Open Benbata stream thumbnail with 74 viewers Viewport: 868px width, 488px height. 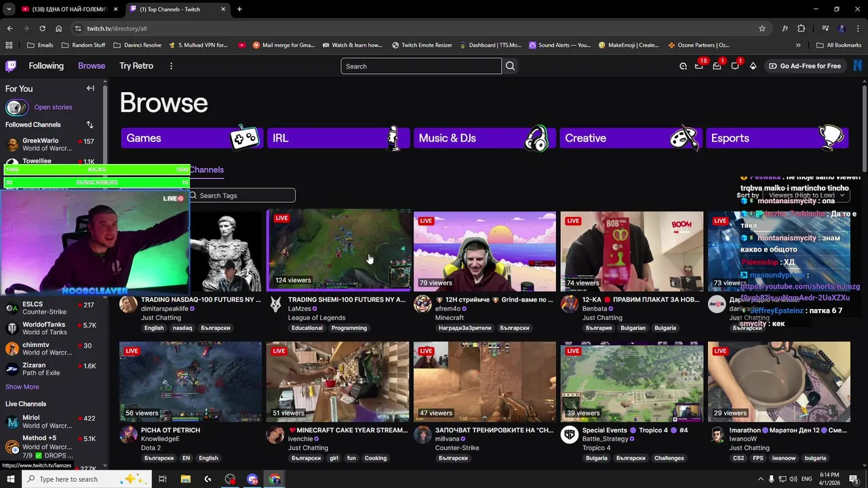[632, 251]
